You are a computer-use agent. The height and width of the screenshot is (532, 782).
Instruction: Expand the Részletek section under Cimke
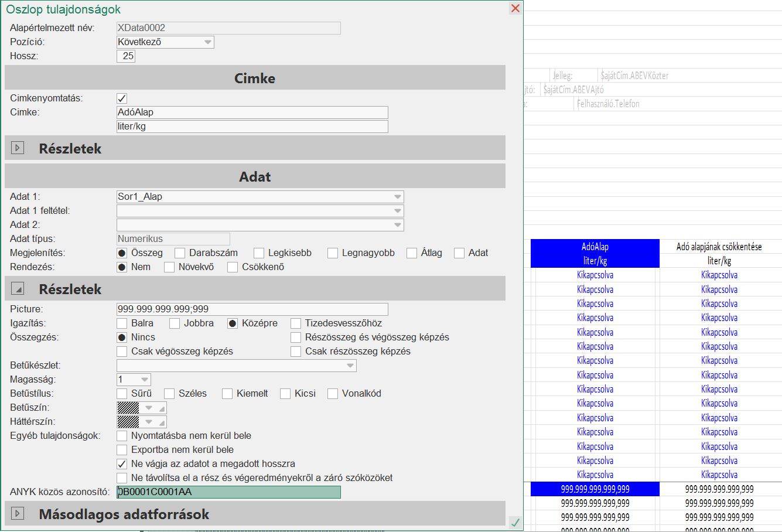click(18, 148)
